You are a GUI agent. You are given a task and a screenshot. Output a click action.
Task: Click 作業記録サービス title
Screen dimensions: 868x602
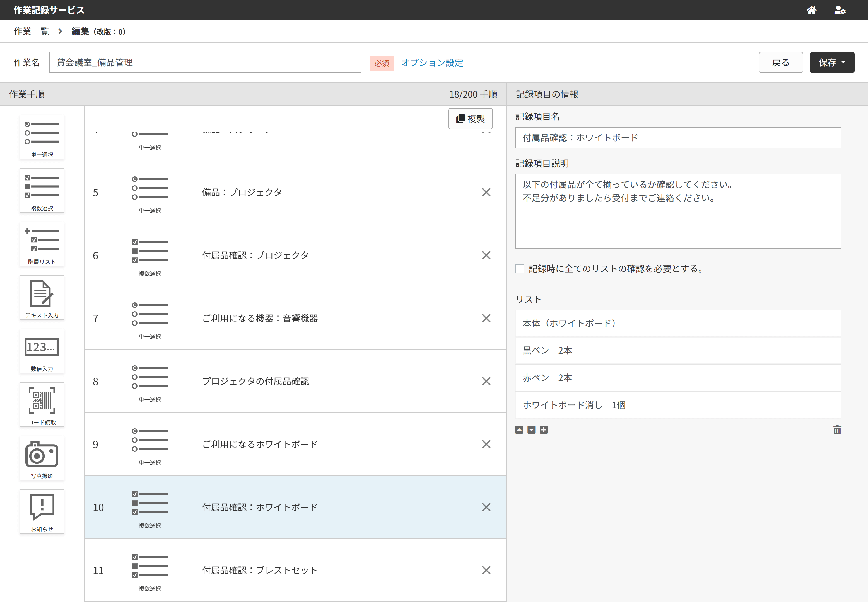pyautogui.click(x=49, y=10)
